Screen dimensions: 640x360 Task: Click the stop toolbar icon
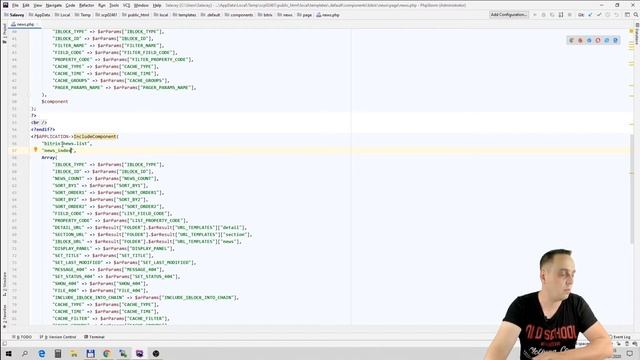point(570,15)
